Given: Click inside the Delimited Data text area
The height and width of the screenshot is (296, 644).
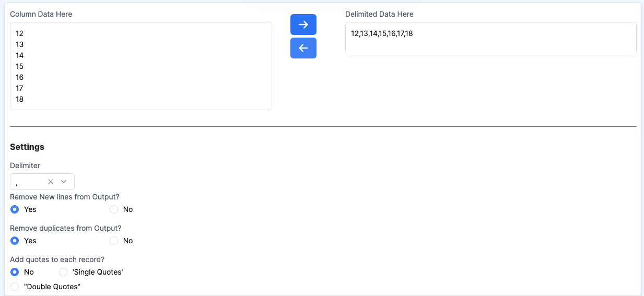Looking at the screenshot, I should coord(490,44).
